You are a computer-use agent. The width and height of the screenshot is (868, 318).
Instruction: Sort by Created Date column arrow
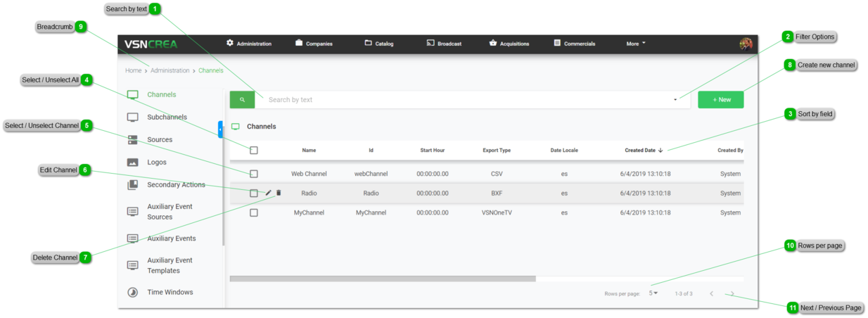(x=660, y=151)
